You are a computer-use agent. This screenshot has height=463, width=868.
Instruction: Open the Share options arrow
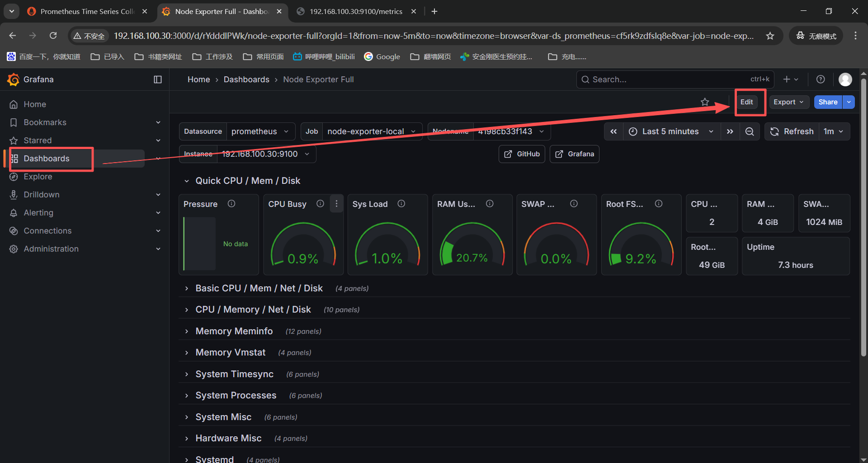849,102
